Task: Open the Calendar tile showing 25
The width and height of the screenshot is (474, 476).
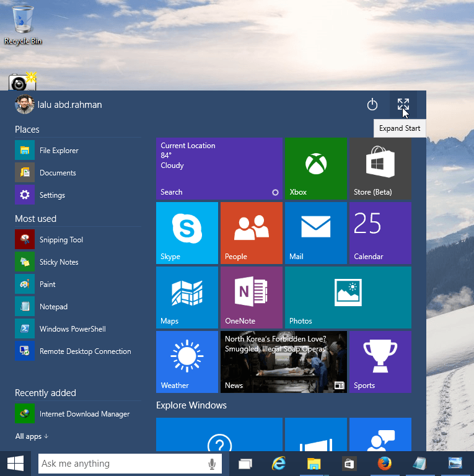Action: pyautogui.click(x=380, y=233)
